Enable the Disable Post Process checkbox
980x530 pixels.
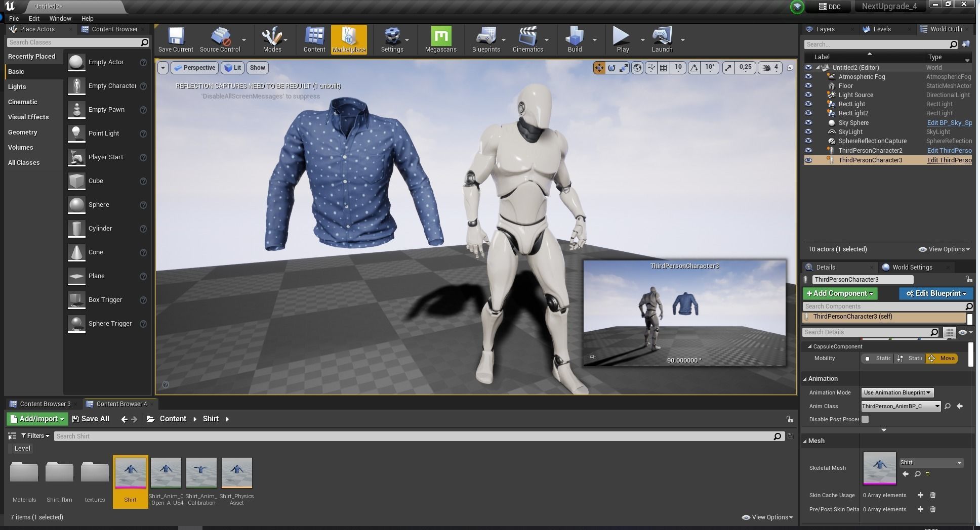pos(865,419)
